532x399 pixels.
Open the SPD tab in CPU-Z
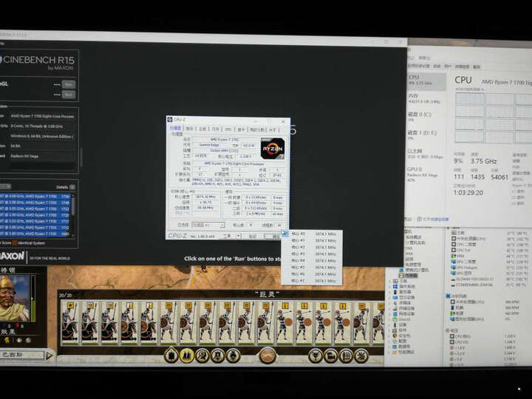[x=228, y=129]
